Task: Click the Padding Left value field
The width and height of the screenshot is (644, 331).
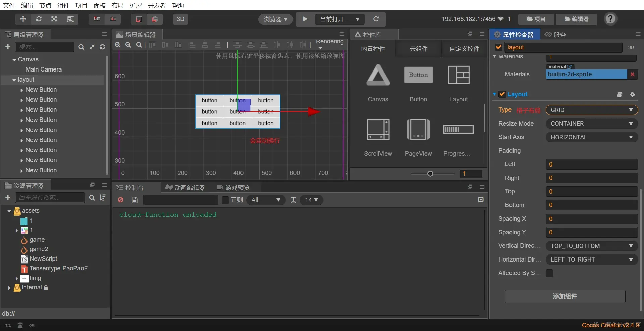Action: 592,164
